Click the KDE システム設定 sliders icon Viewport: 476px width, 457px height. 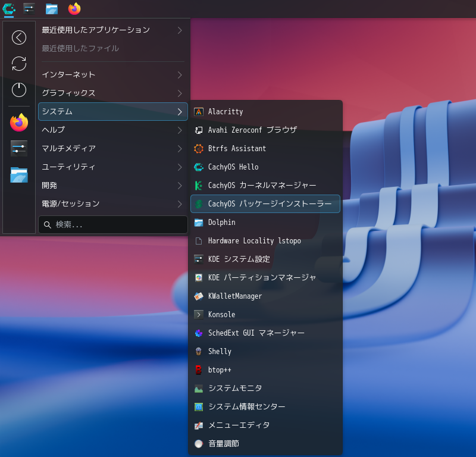pyautogui.click(x=199, y=259)
